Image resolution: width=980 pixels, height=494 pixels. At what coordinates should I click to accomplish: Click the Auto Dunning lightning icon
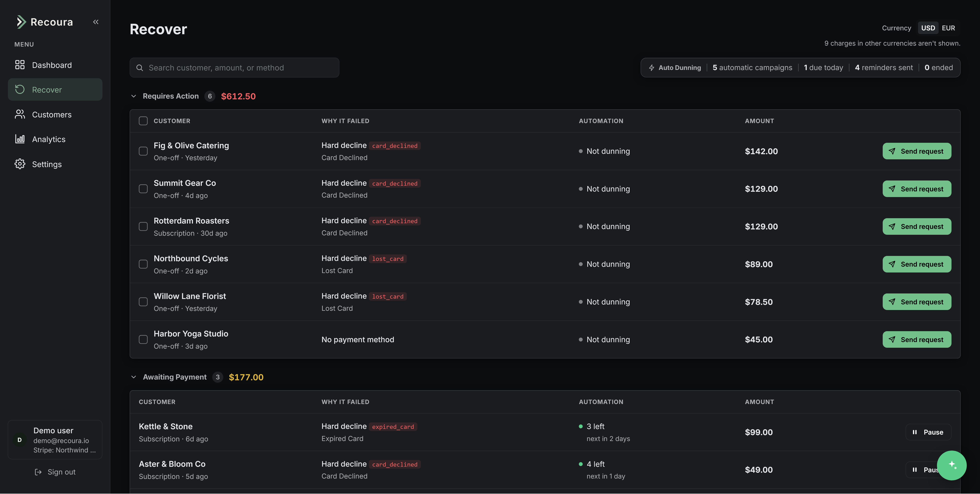click(651, 68)
